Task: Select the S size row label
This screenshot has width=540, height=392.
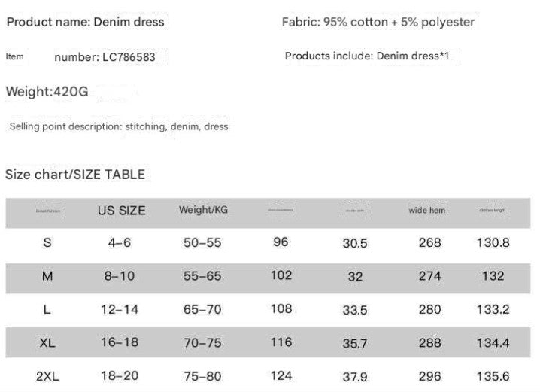Action: [48, 242]
